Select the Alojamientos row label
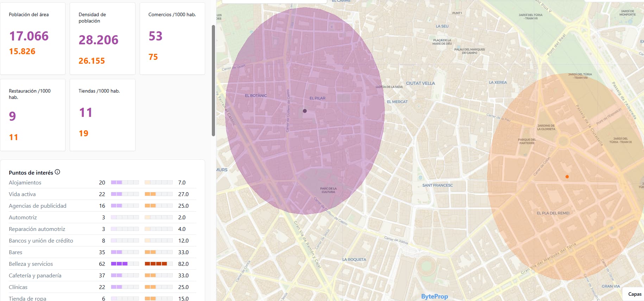Viewport: 644px width, 301px height. point(25,183)
